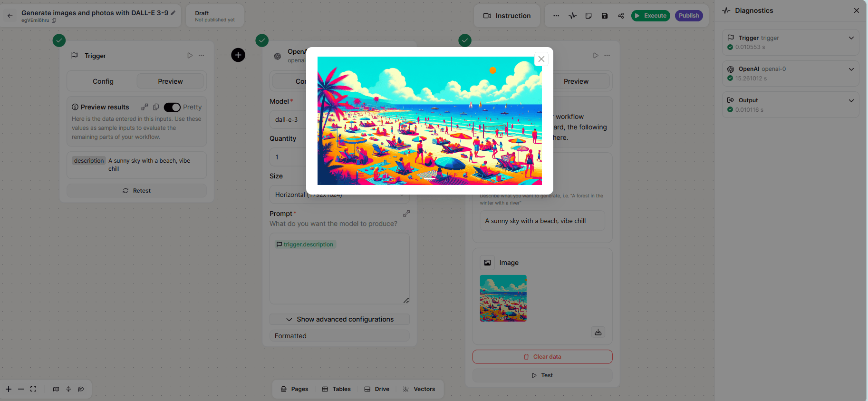Image resolution: width=868 pixels, height=401 pixels.
Task: Close the enlarged beach image popup
Action: coord(541,59)
